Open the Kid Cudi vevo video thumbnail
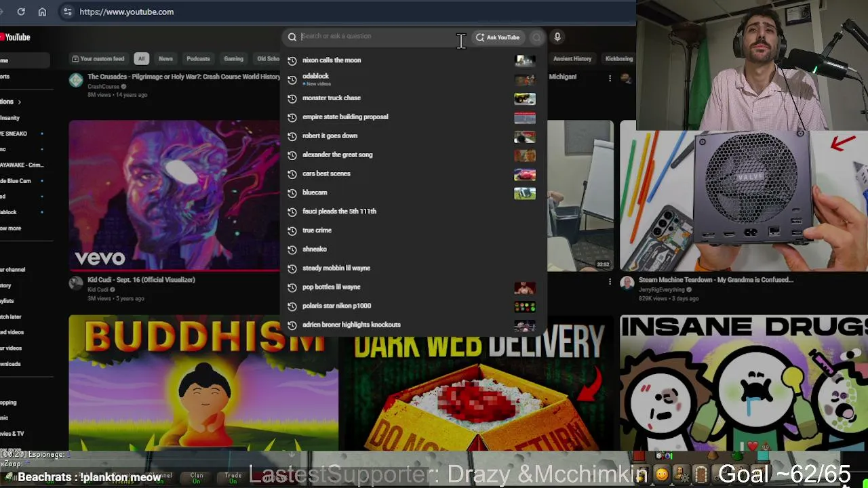 pyautogui.click(x=174, y=196)
